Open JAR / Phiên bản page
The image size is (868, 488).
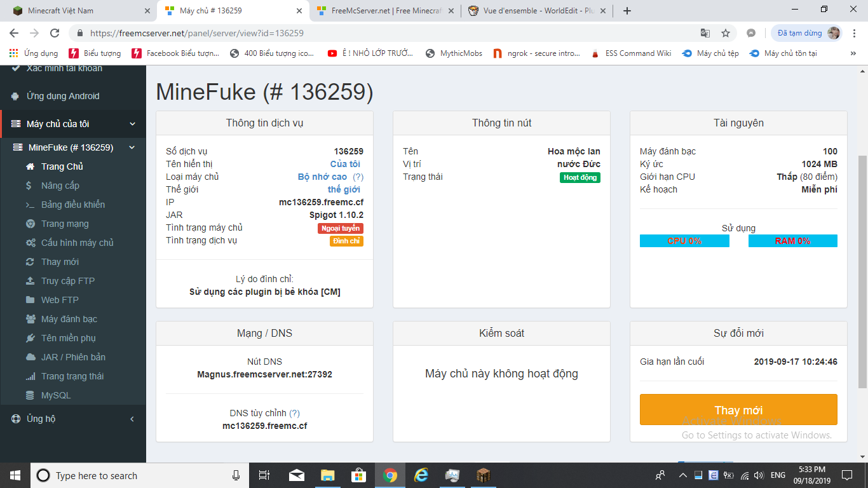tap(73, 357)
